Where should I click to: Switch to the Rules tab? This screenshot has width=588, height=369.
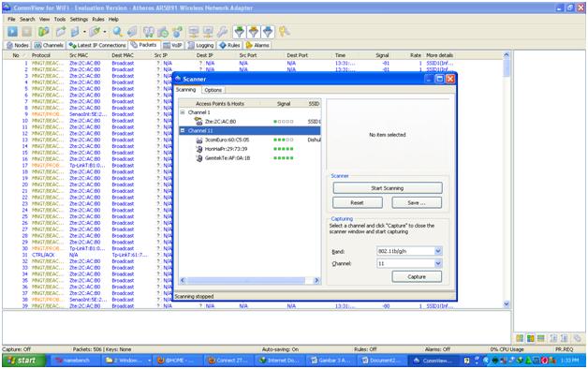click(x=229, y=45)
